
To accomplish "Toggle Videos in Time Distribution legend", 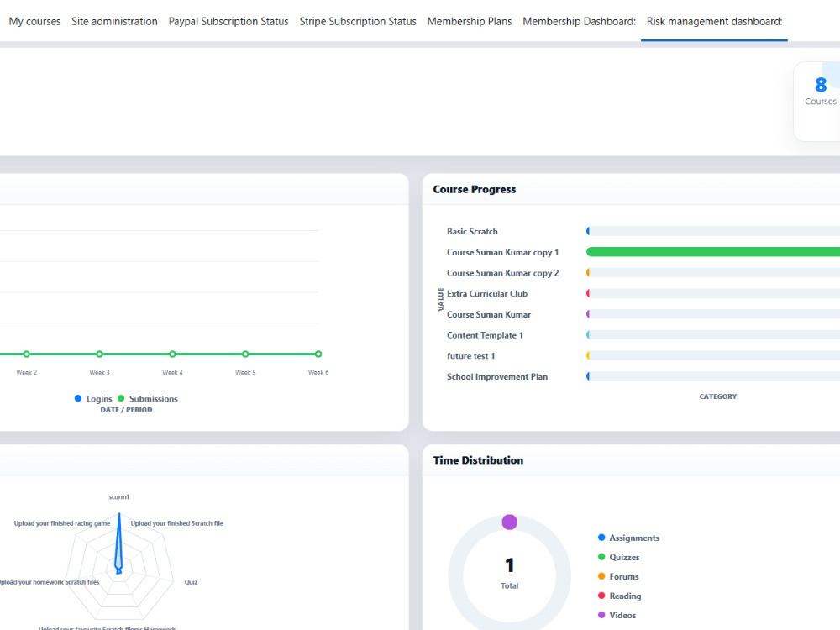I will pyautogui.click(x=617, y=615).
